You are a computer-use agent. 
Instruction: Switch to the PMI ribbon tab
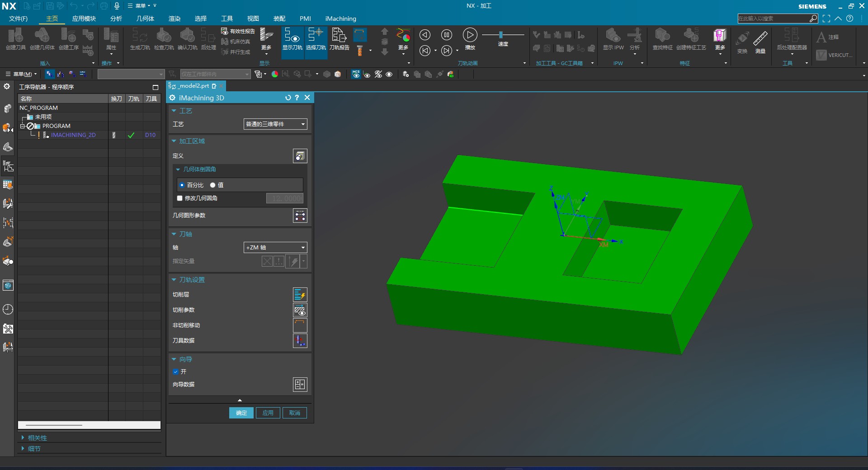tap(305, 19)
